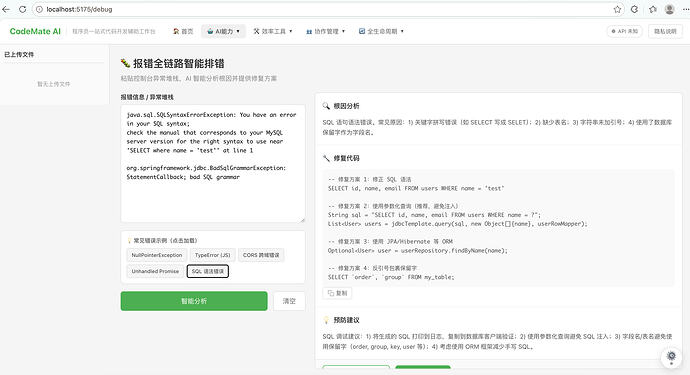The height and width of the screenshot is (375, 690).
Task: Click the green 智能分析 button
Action: point(194,301)
